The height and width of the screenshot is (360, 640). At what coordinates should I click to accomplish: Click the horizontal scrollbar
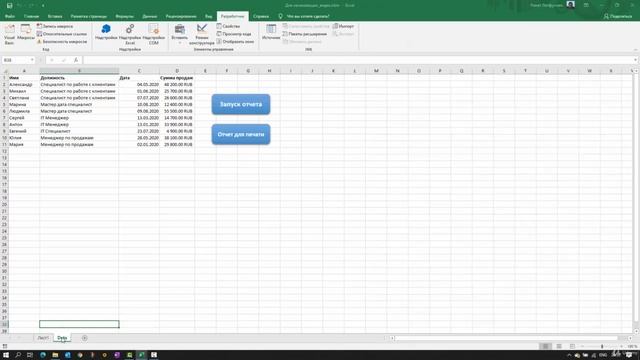coord(506,338)
